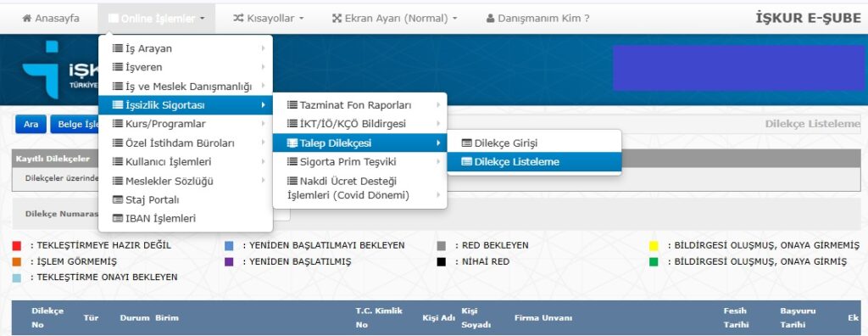
Task: Select İşveren menu item
Action: coord(186,67)
